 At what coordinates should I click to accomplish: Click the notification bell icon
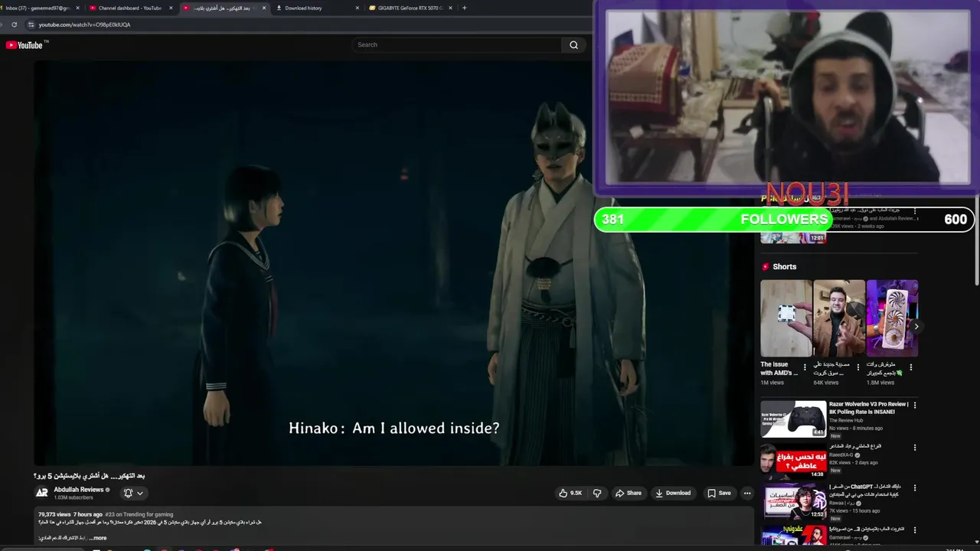click(x=128, y=493)
